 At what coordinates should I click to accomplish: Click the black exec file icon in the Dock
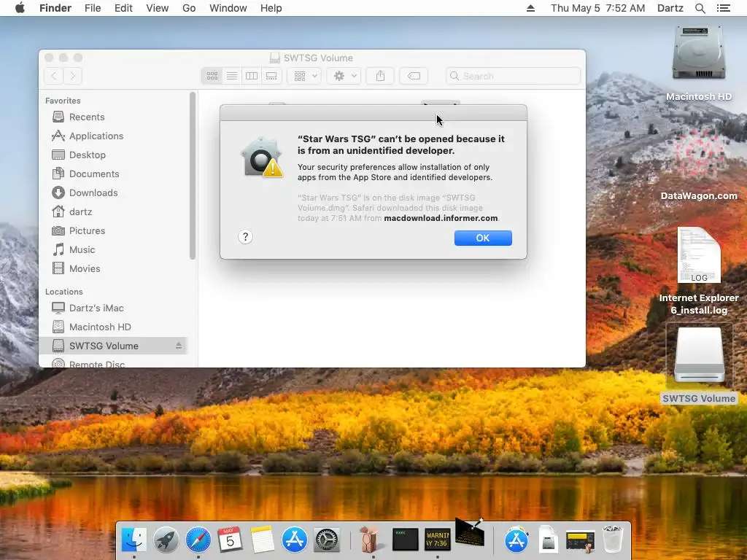pyautogui.click(x=405, y=540)
